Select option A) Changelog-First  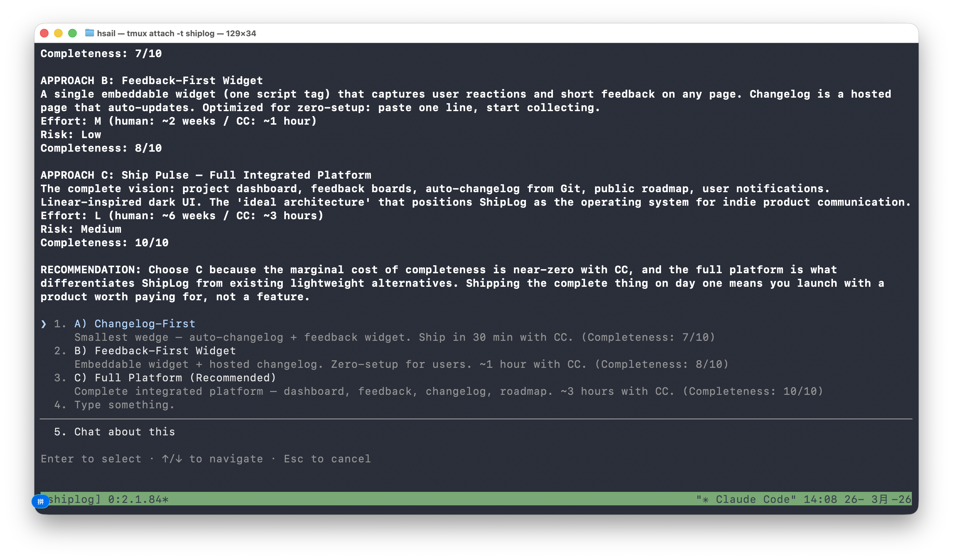tap(135, 324)
